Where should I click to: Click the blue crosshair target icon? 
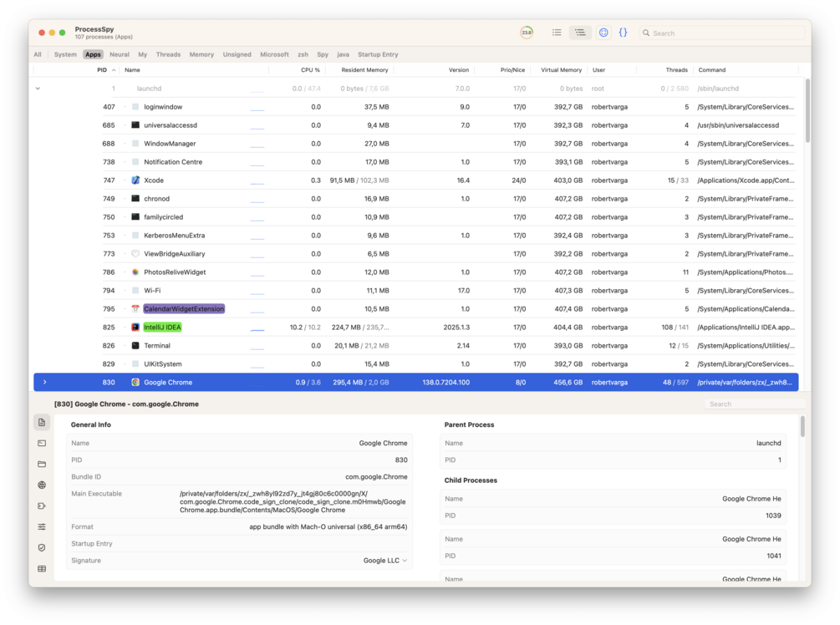coord(603,33)
